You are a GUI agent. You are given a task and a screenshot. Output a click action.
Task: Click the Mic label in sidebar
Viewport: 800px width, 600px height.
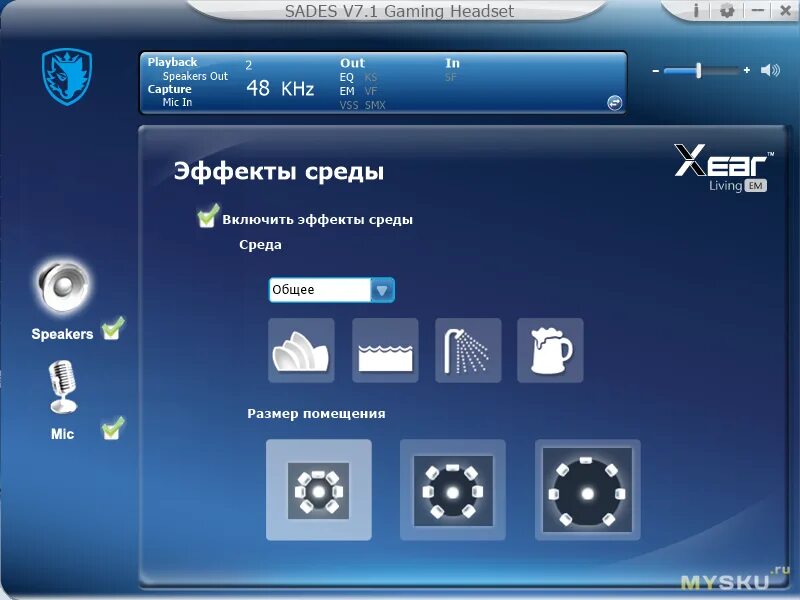(62, 434)
